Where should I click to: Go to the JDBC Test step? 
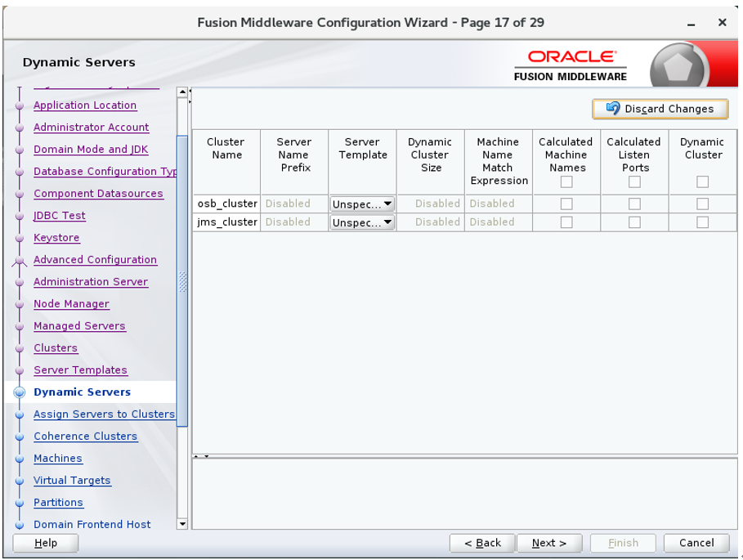60,216
